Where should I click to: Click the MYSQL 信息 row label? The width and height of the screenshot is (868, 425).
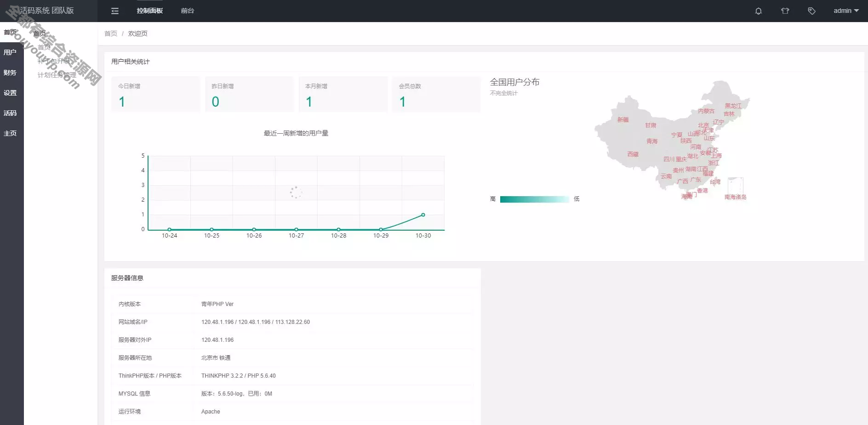134,394
